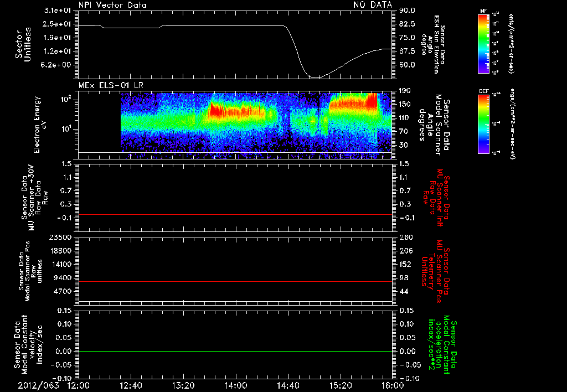The width and height of the screenshot is (567, 392).
Task: Select the 'MEx ELS-01 LR' spectrogram title
Action: coord(111,85)
